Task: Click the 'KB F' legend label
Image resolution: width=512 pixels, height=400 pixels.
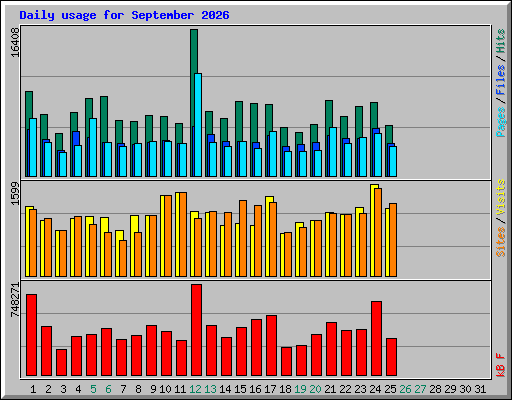Action: (500, 365)
